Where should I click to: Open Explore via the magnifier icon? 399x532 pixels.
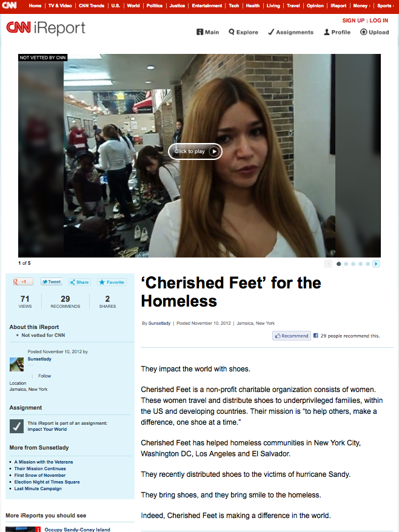click(x=244, y=32)
